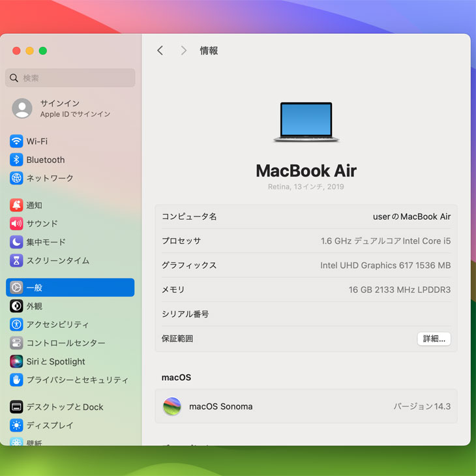
Task: Open サウンド speaker icon settings
Action: 16,224
